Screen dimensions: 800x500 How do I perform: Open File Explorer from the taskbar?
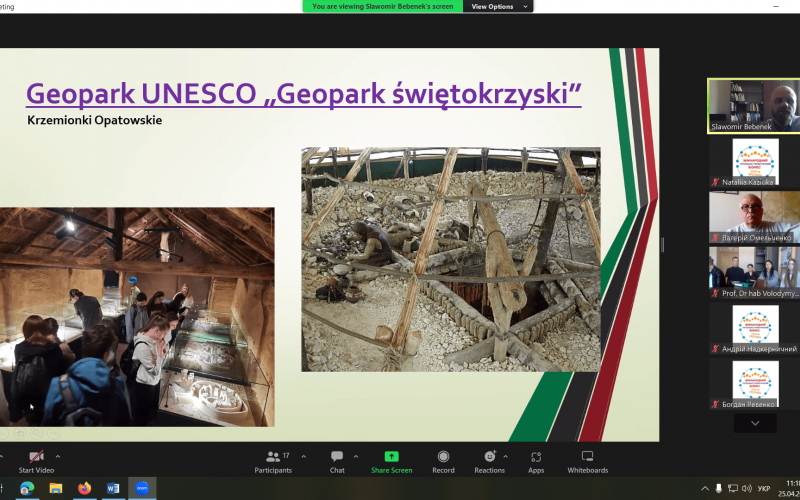tap(56, 489)
